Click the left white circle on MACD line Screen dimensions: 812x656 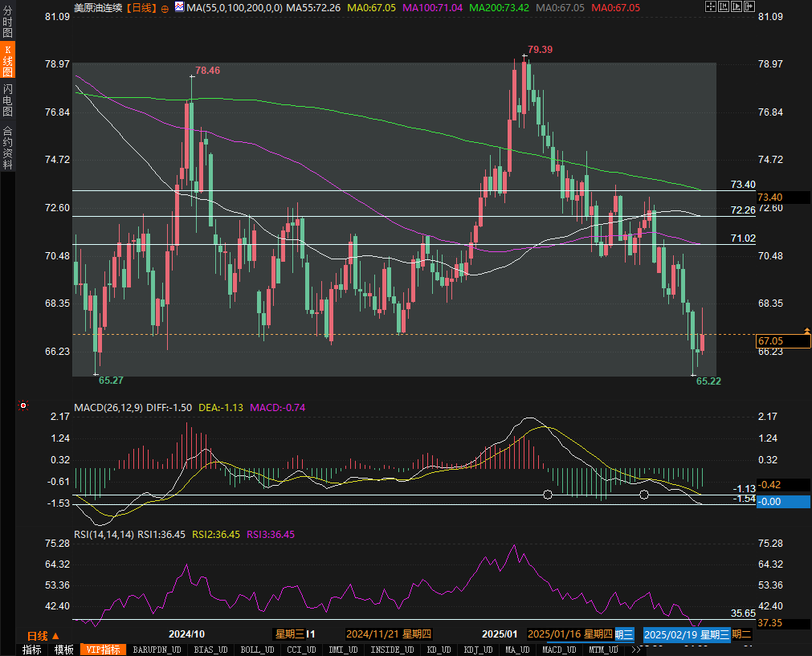pos(548,495)
